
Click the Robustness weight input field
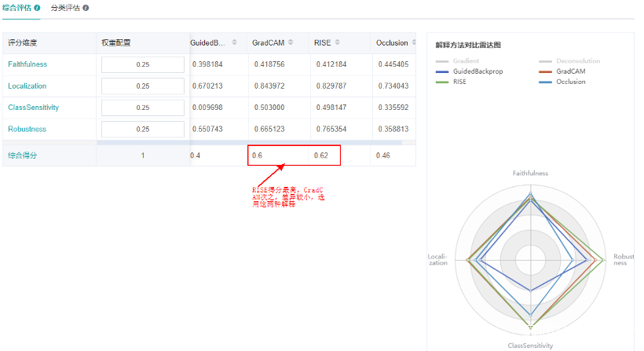pos(143,130)
